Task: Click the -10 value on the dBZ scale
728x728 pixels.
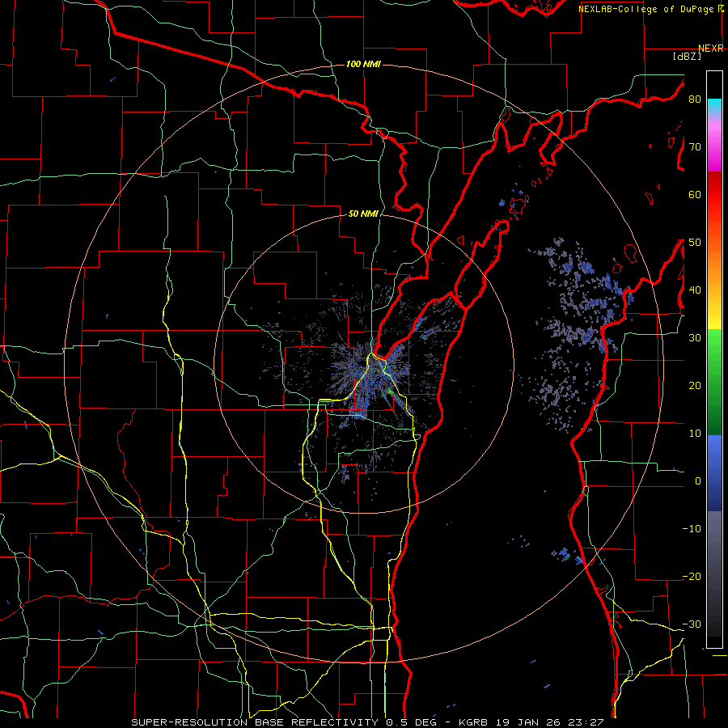Action: click(692, 529)
